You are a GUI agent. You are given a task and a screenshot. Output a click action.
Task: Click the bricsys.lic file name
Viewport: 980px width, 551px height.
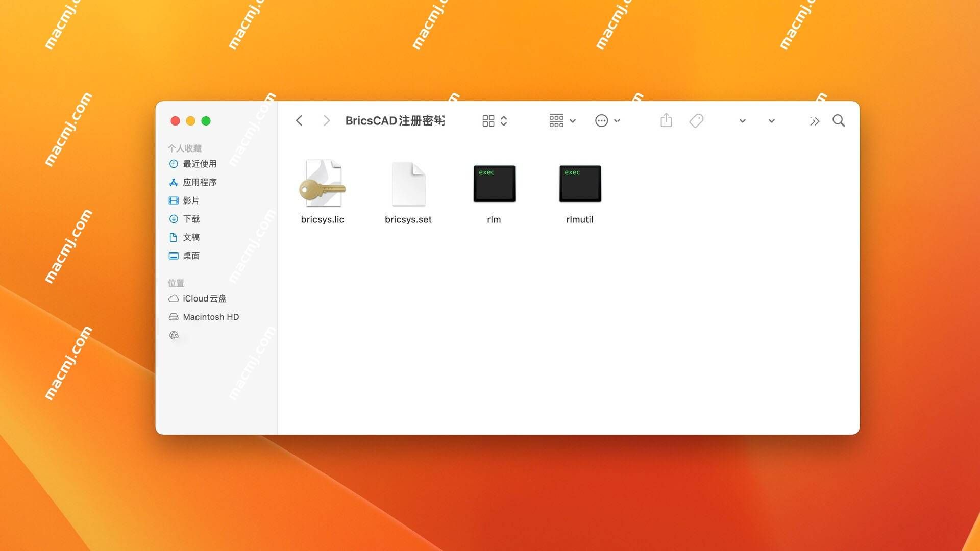[323, 219]
